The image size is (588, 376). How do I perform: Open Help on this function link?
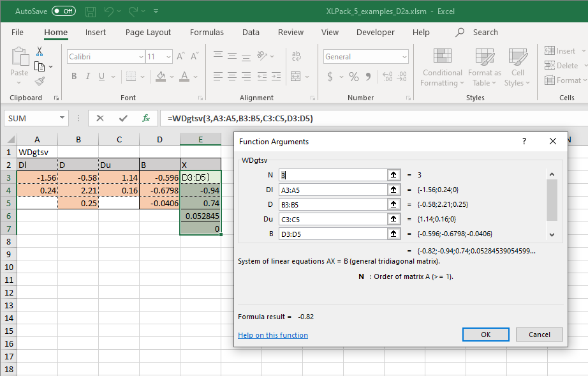272,335
